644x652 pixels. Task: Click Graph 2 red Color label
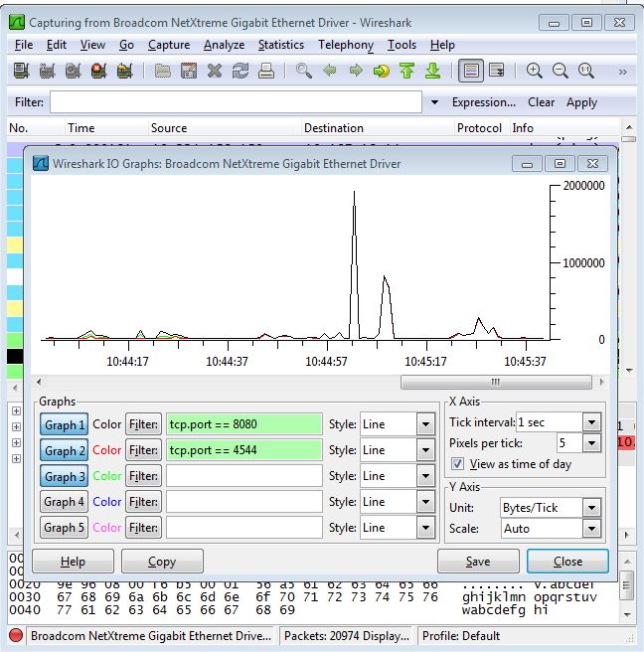pos(107,450)
